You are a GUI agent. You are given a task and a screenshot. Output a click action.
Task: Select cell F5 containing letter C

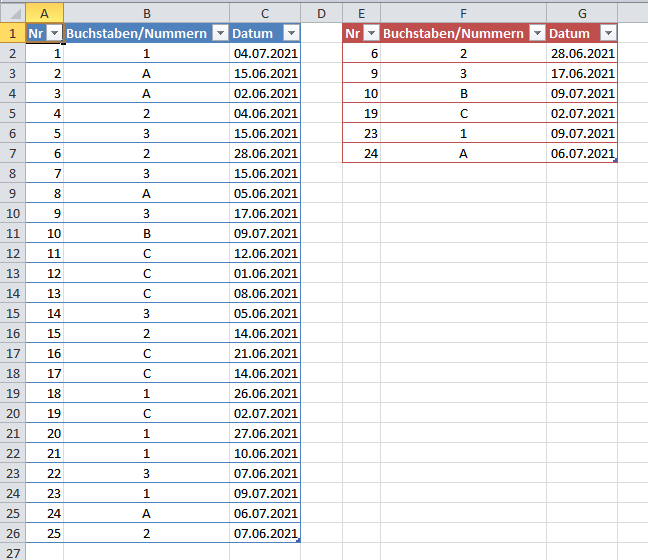point(463,113)
